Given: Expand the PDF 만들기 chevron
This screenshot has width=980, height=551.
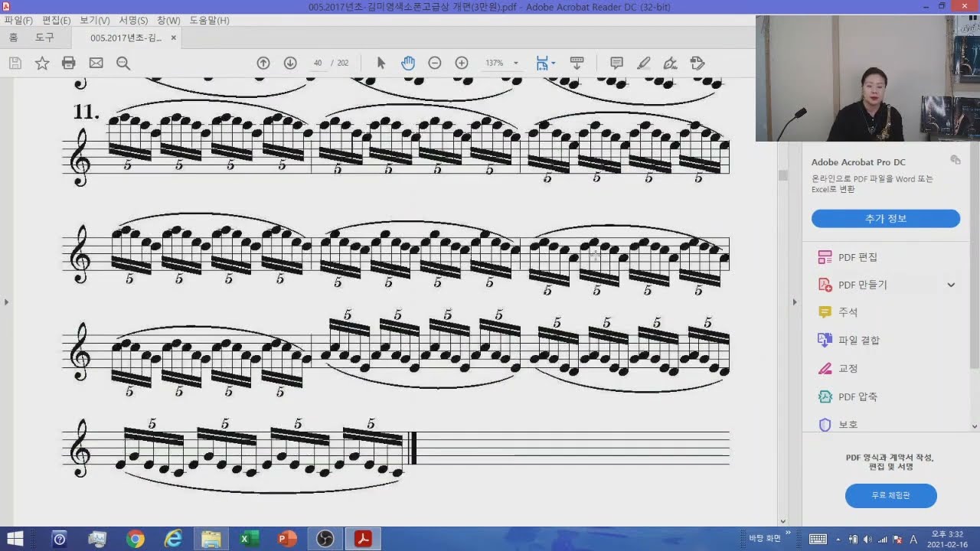Looking at the screenshot, I should tap(951, 285).
